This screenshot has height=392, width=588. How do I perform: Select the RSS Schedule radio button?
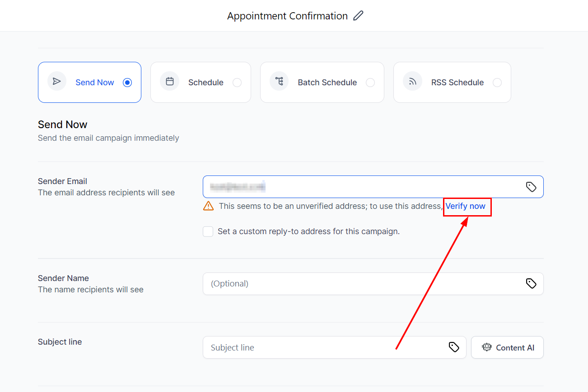[497, 83]
